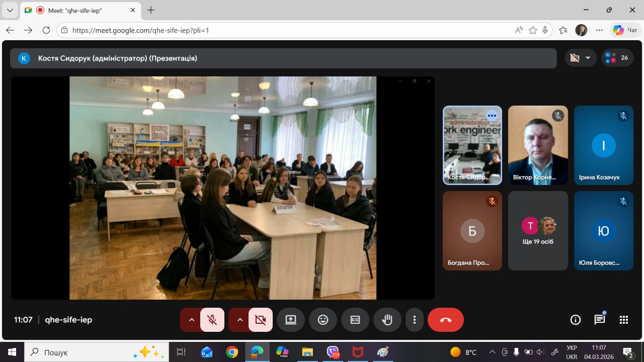Screen dimensions: 644x362
Task: Open the emoji reactions button
Action: click(x=323, y=320)
